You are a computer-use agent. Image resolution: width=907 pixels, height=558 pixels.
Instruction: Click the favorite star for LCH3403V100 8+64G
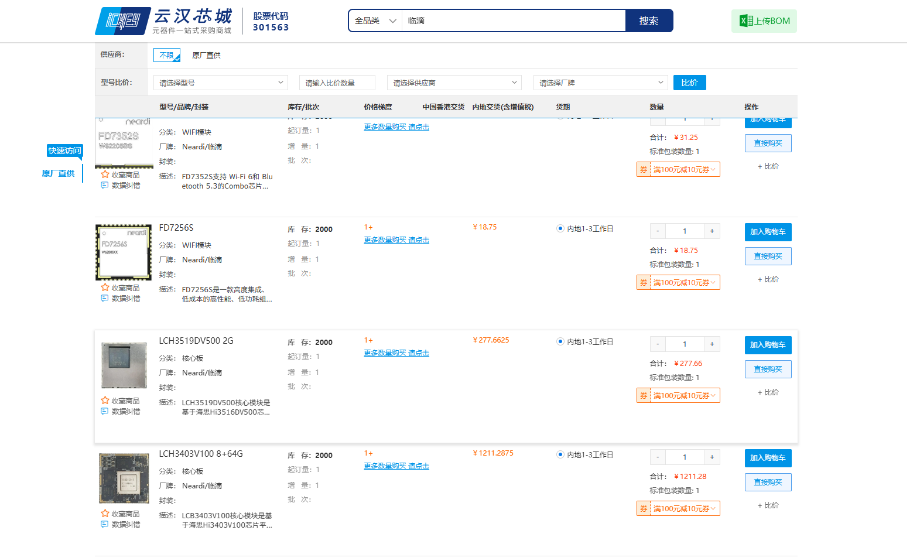(x=105, y=513)
